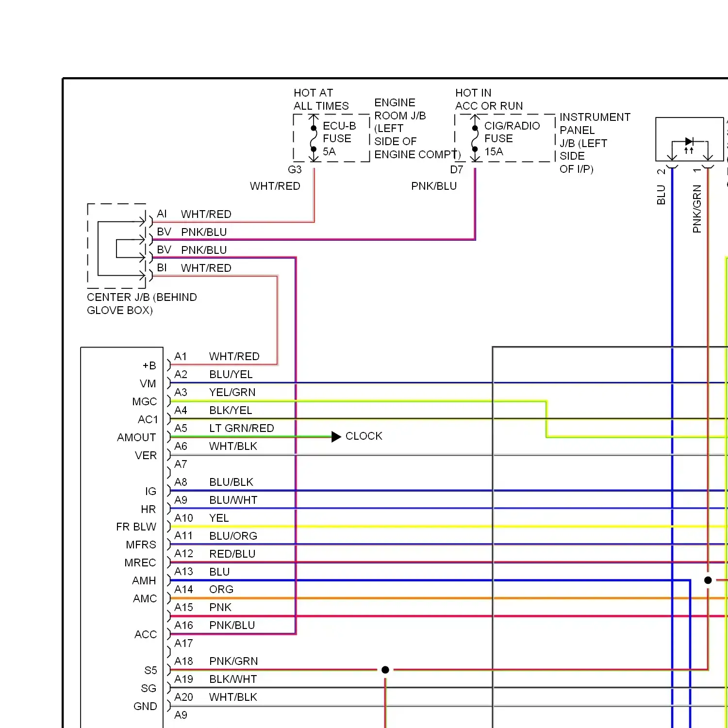
Task: Click the diode symbol in top-right box
Action: [x=689, y=141]
